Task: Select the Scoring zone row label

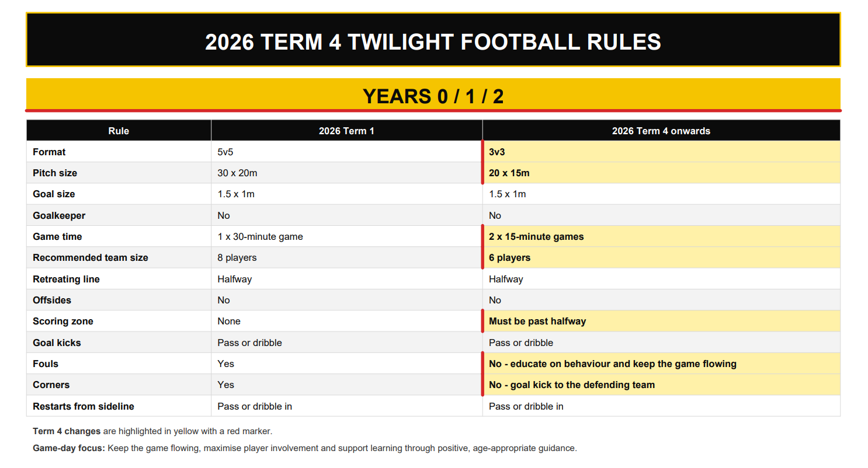Action: [63, 321]
